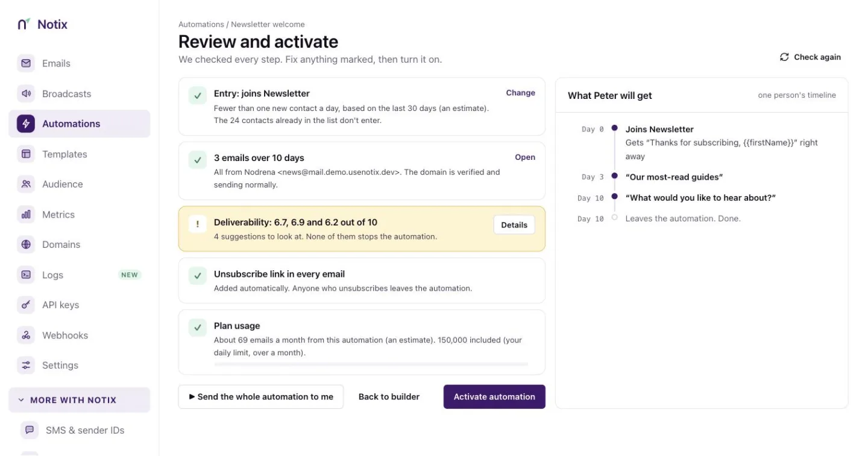Go to API keys
The width and height of the screenshot is (868, 456).
coord(79,305)
